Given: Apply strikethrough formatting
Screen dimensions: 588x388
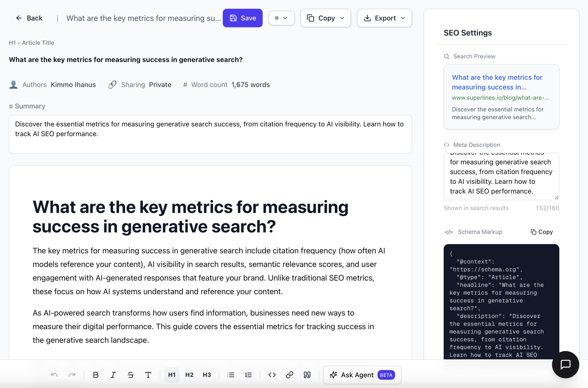Looking at the screenshot, I should click(x=130, y=375).
